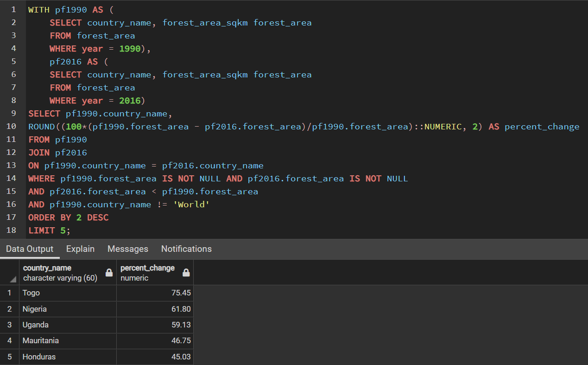Select the 59.13 value cell
The image size is (588, 365).
tap(155, 325)
